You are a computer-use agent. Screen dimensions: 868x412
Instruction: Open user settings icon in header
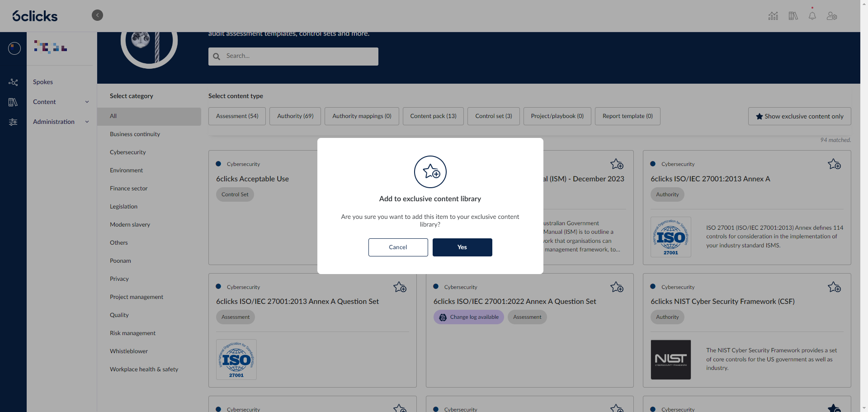[x=832, y=16]
